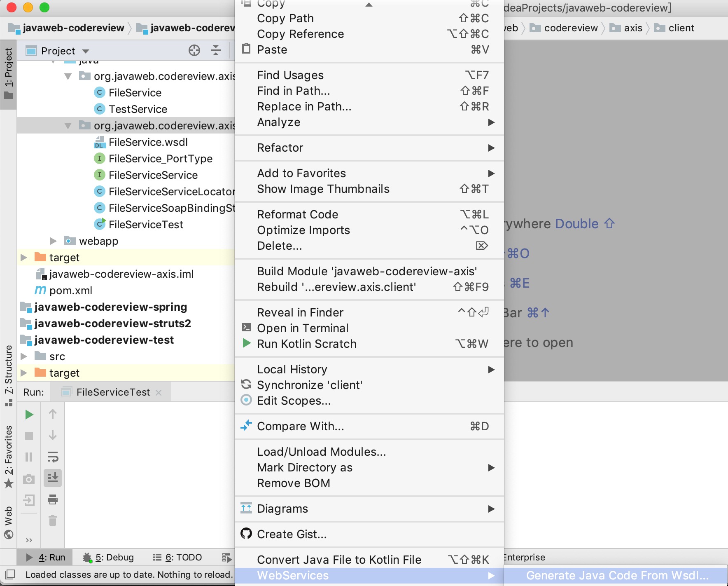Viewport: 728px width, 586px height.
Task: Select Generate Java Code From Wsdl submenu item
Action: pyautogui.click(x=616, y=575)
